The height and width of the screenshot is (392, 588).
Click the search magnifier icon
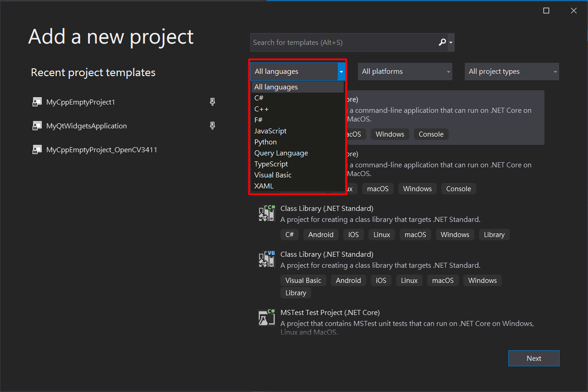coord(442,42)
